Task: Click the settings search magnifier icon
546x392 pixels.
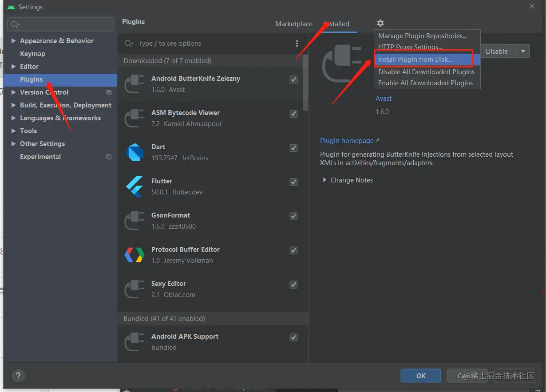Action: pyautogui.click(x=16, y=24)
